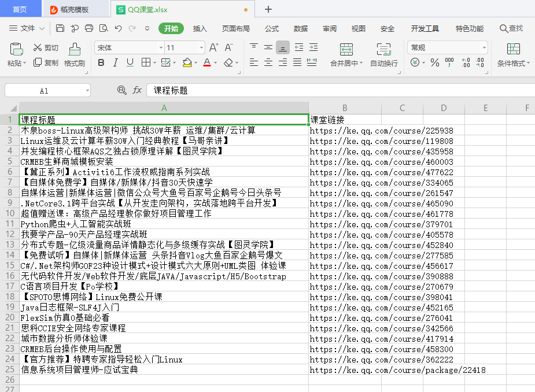
Task: Open a new tab with the plus button
Action: click(x=268, y=9)
